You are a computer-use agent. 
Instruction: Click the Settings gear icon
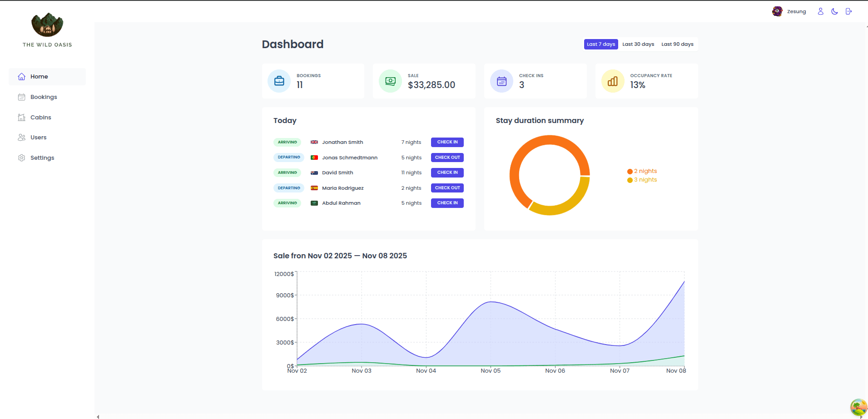click(x=21, y=158)
